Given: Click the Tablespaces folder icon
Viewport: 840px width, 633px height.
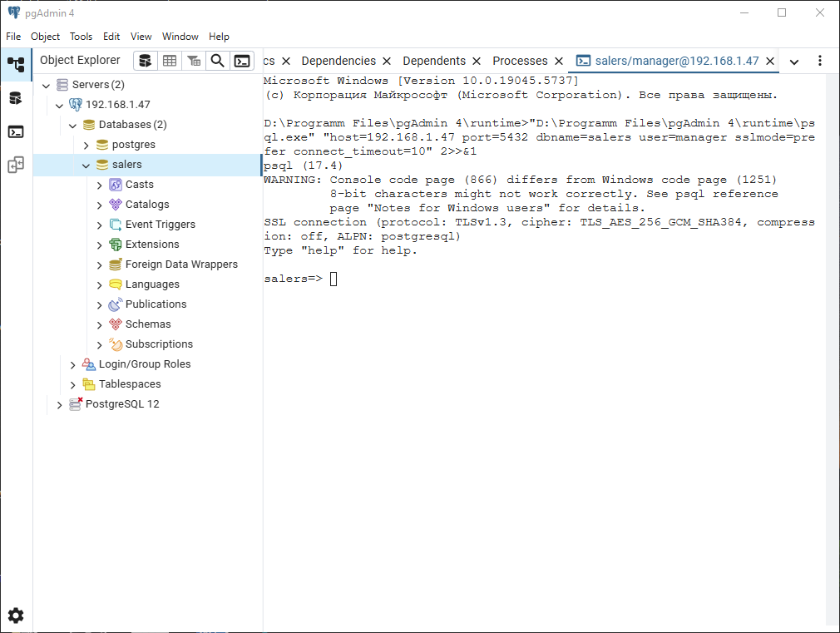Looking at the screenshot, I should coord(89,384).
